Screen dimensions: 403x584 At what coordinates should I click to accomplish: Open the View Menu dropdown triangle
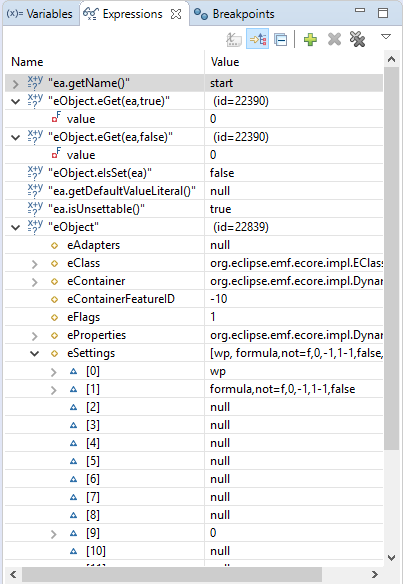point(386,36)
